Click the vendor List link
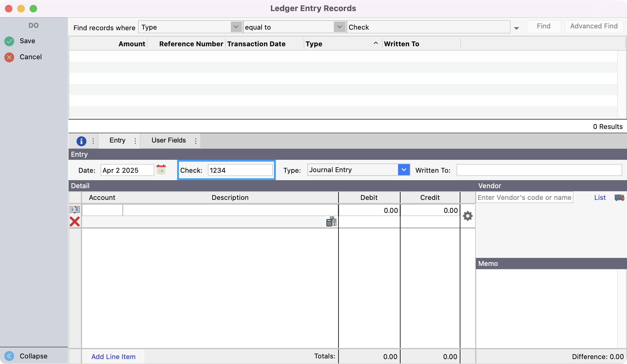The height and width of the screenshot is (364, 627). (x=600, y=198)
